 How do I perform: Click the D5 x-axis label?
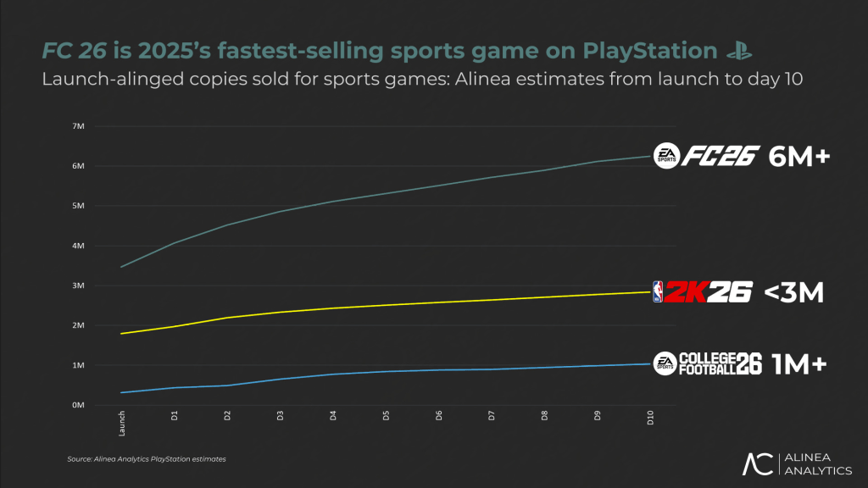387,416
